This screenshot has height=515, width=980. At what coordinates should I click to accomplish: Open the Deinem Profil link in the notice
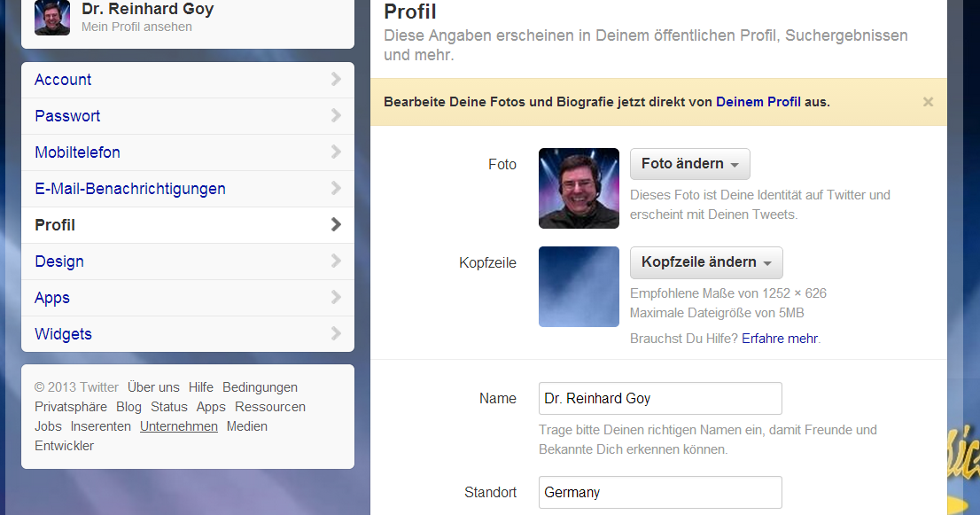tap(758, 102)
